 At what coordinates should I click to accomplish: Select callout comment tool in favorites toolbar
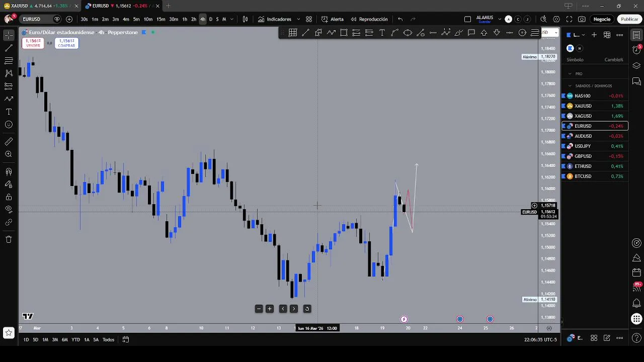pos(471,33)
